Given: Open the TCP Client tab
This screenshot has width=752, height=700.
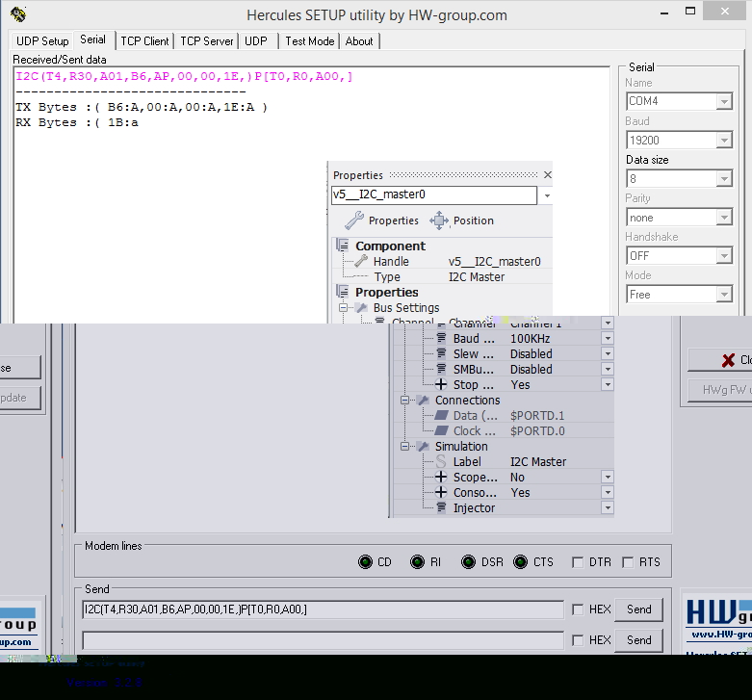Looking at the screenshot, I should [144, 41].
